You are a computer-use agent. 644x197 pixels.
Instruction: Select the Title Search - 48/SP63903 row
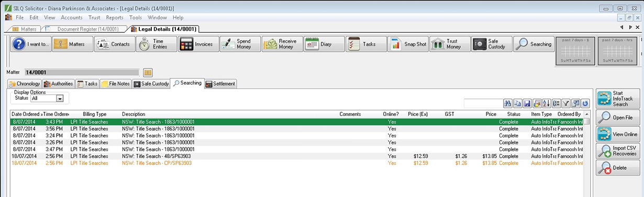click(x=296, y=156)
